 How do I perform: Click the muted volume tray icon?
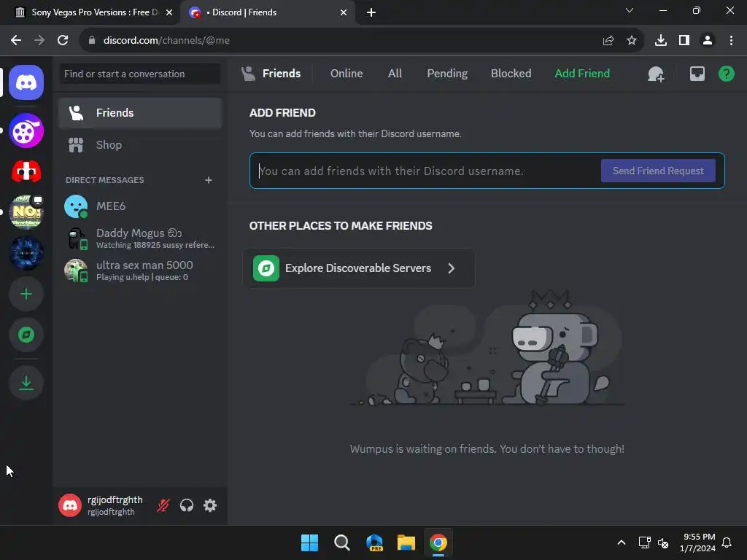[x=663, y=542]
